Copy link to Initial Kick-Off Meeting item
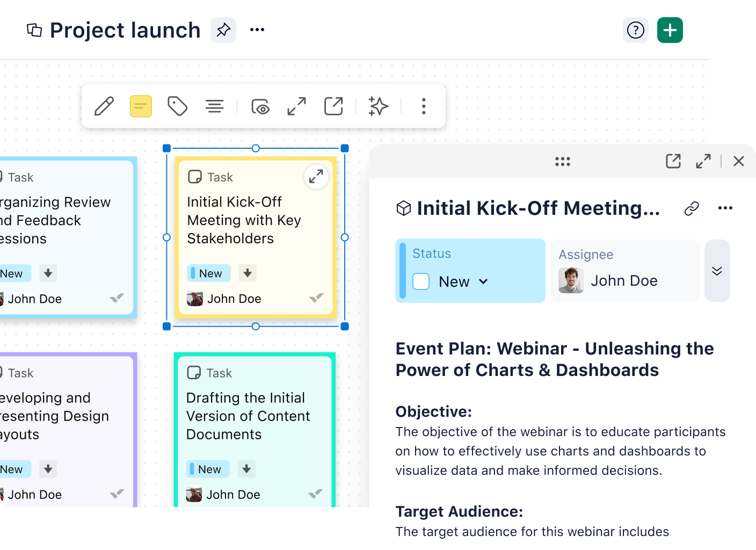Image resolution: width=756 pixels, height=550 pixels. pyautogui.click(x=692, y=208)
